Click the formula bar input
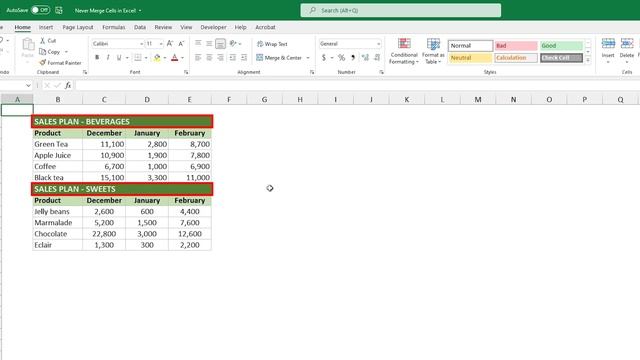Image resolution: width=640 pixels, height=360 pixels. pyautogui.click(x=357, y=85)
